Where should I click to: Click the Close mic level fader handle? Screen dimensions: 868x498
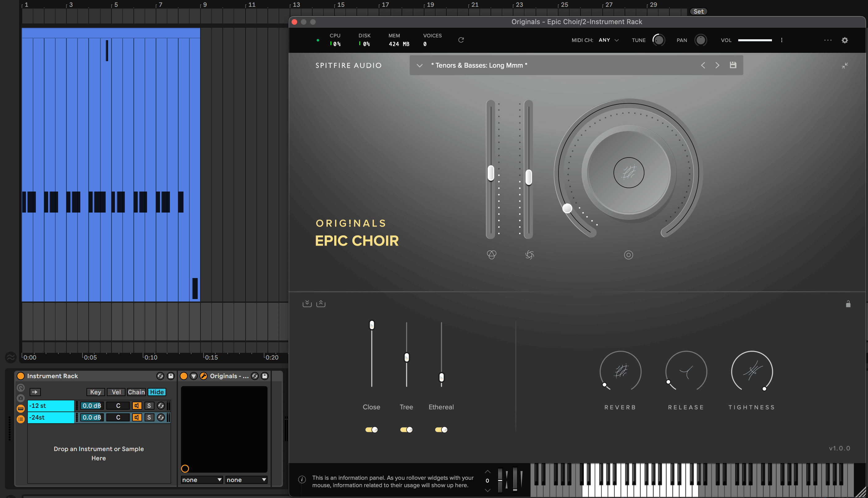pyautogui.click(x=371, y=325)
